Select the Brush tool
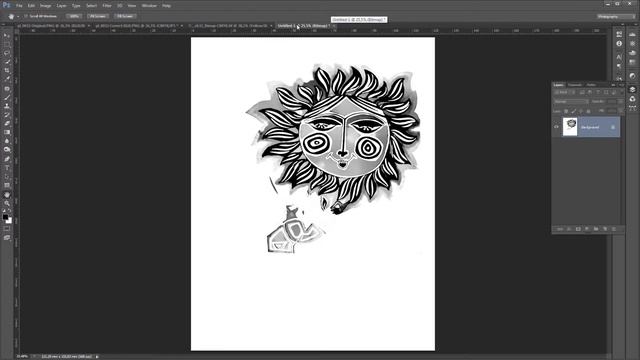 pyautogui.click(x=7, y=97)
